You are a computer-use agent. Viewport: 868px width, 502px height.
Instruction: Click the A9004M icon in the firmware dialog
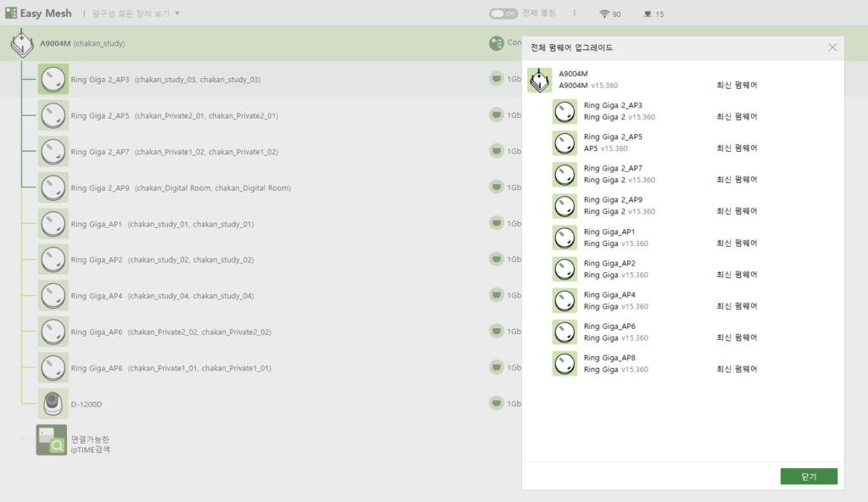point(540,81)
